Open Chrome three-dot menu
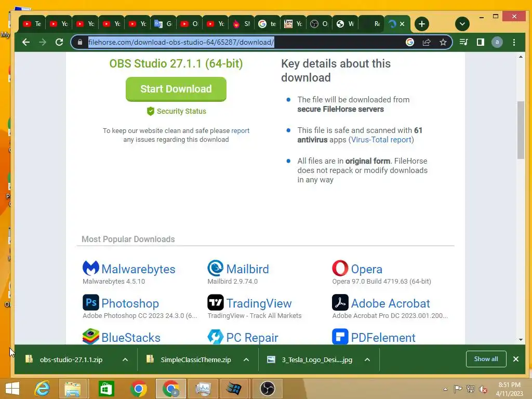The image size is (532, 399). pyautogui.click(x=514, y=42)
